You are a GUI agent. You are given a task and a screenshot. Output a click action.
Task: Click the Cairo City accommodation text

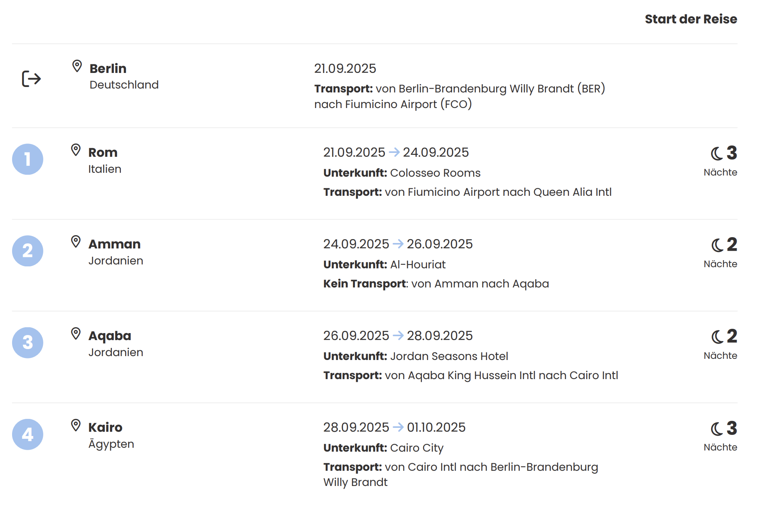pyautogui.click(x=417, y=448)
